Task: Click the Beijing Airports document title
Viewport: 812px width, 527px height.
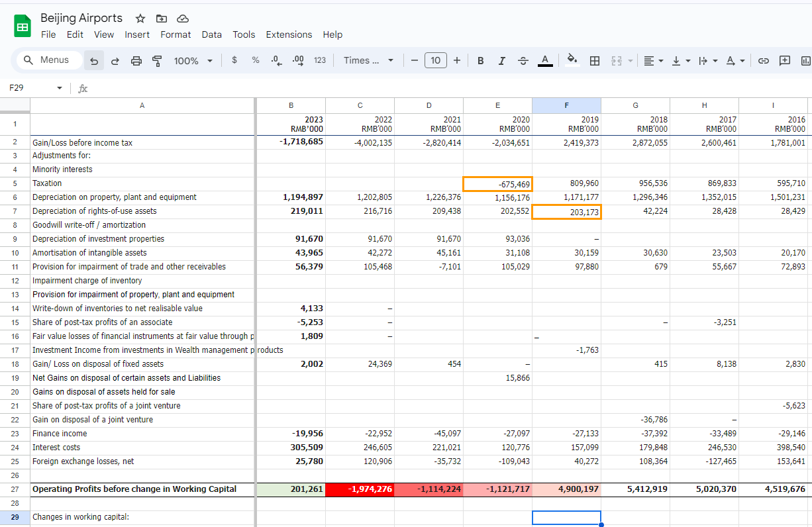Action: [81, 18]
